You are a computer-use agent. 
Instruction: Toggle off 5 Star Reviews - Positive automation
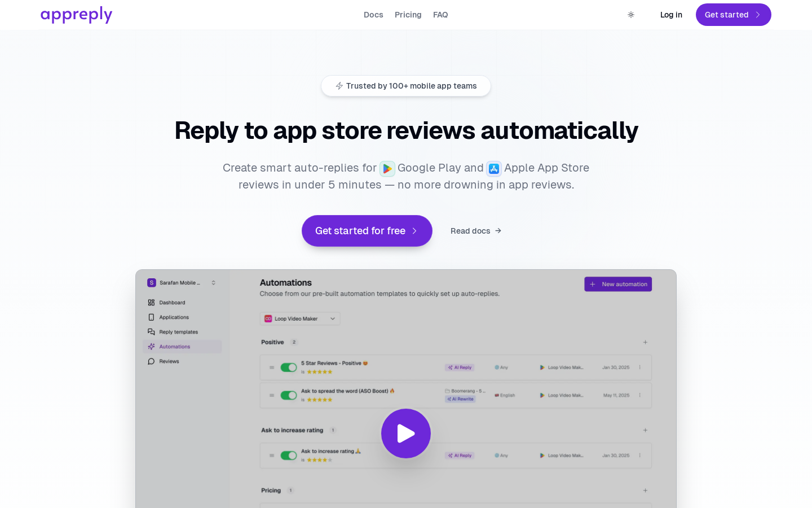pyautogui.click(x=289, y=367)
